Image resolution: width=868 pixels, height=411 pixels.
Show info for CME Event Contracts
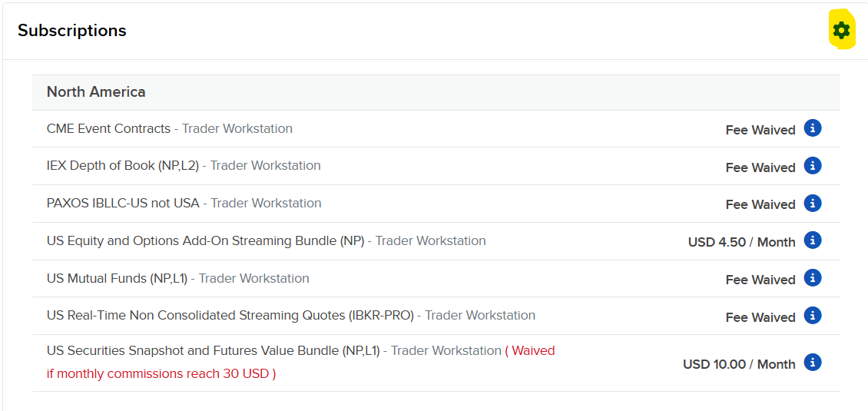click(813, 128)
